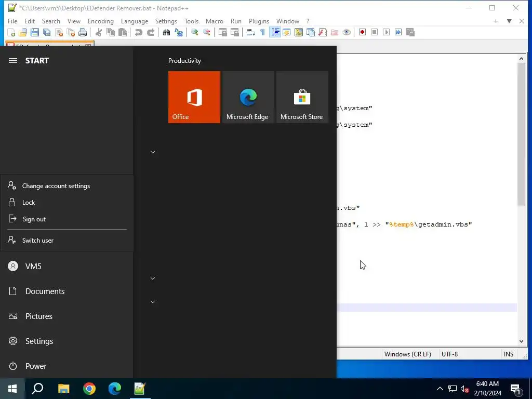Open Replace toolbar icon
This screenshot has width=532, height=399.
pyautogui.click(x=179, y=32)
